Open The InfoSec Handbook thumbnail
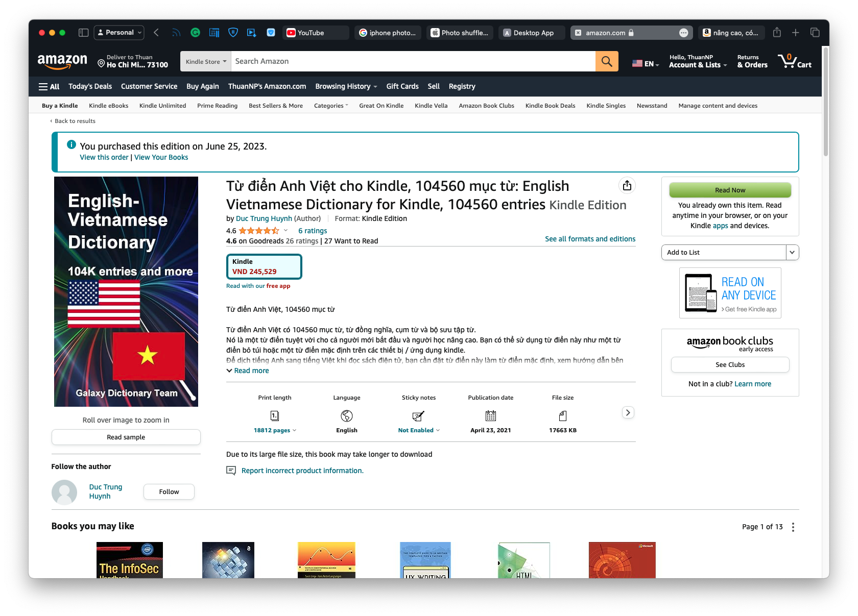The width and height of the screenshot is (858, 616). (130, 560)
